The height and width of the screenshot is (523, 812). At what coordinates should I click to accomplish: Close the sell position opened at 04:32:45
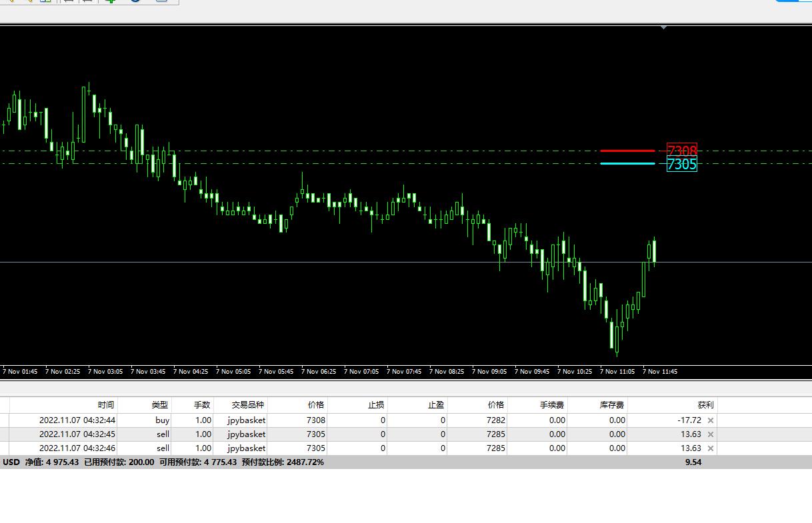point(710,434)
